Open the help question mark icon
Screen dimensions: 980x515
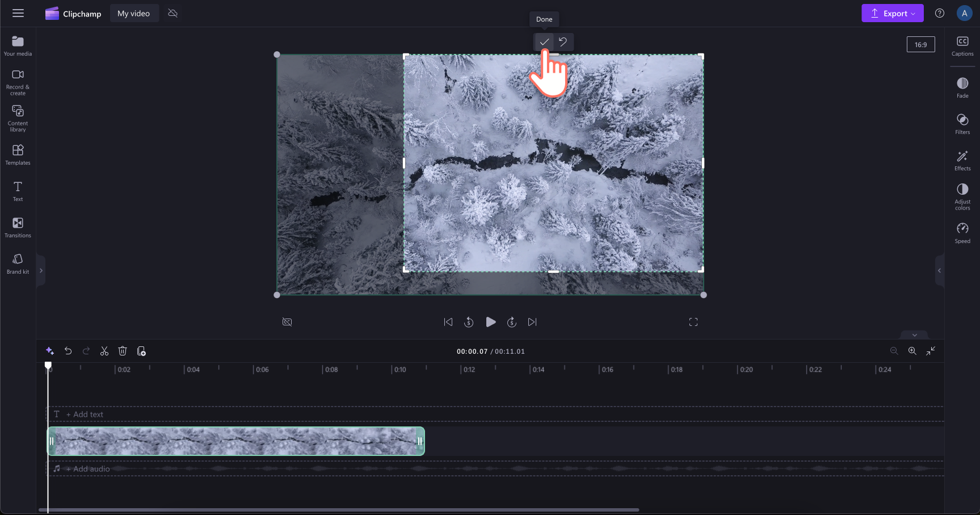coord(940,13)
